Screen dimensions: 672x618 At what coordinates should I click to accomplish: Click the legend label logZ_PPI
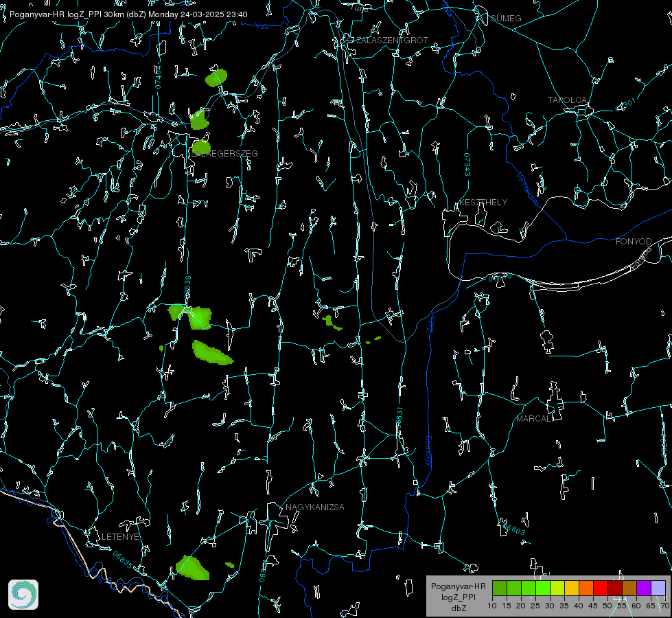[458, 597]
